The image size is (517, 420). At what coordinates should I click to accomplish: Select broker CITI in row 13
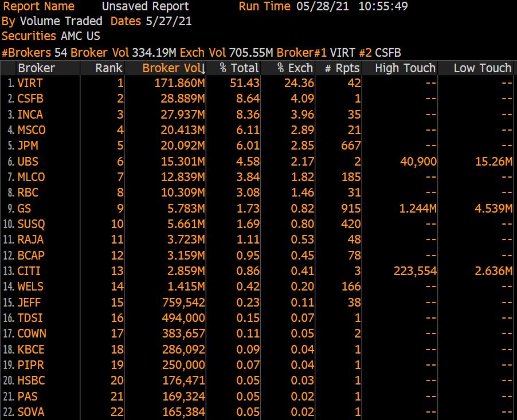29,270
